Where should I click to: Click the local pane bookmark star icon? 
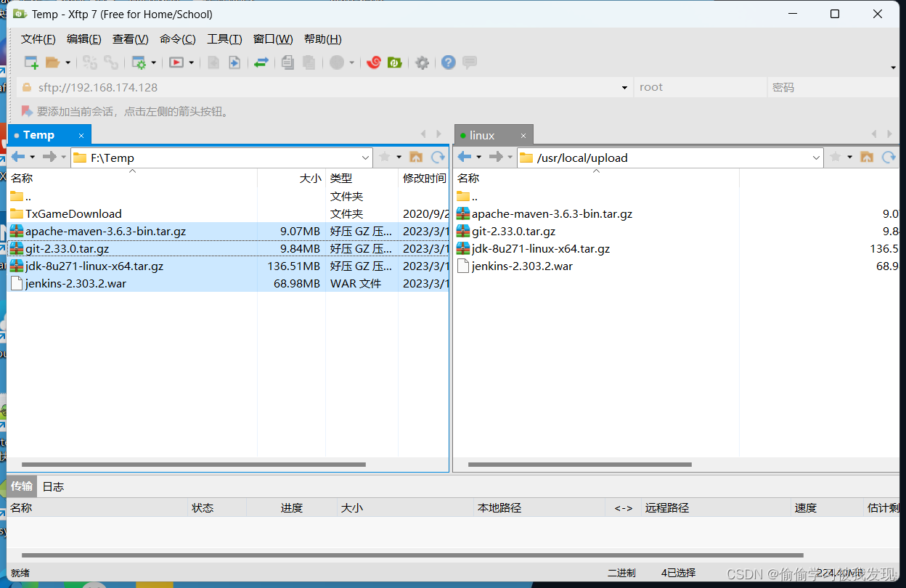tap(385, 157)
